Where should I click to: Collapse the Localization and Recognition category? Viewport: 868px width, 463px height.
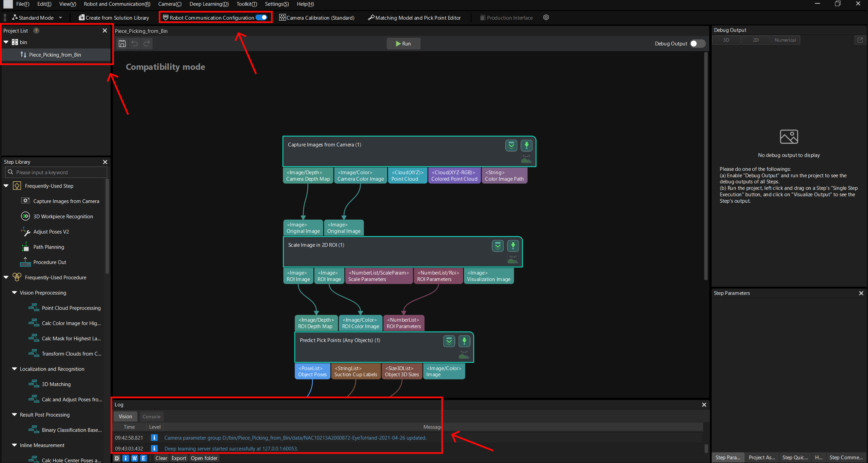coord(14,369)
